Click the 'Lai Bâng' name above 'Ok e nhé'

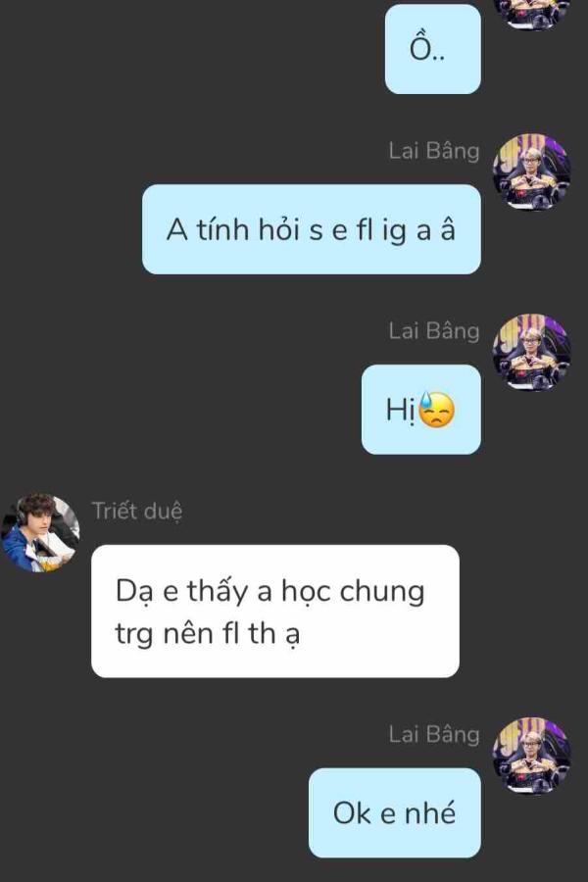click(x=434, y=735)
